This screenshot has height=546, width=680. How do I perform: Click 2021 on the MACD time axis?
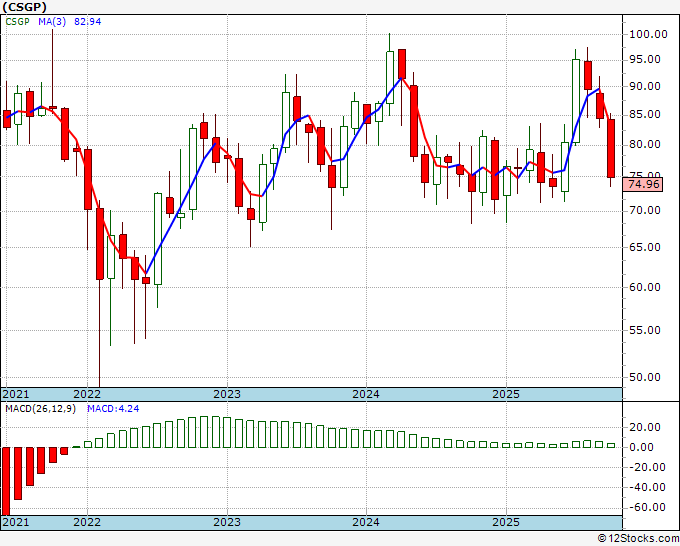(16, 522)
